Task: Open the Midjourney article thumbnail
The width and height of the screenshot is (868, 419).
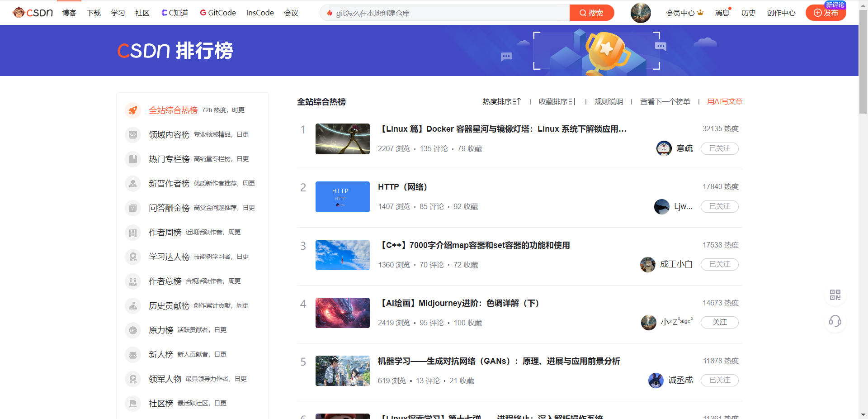Action: 342,313
